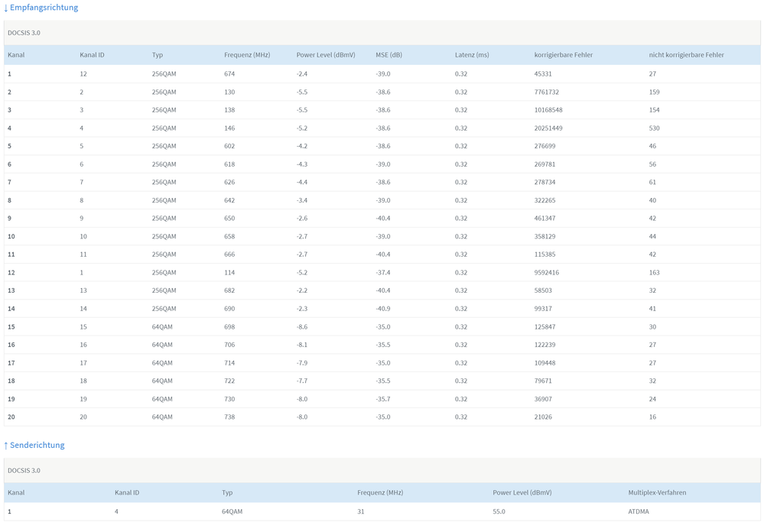
Task: Select the correctable errors value 58503
Action: [x=543, y=291]
